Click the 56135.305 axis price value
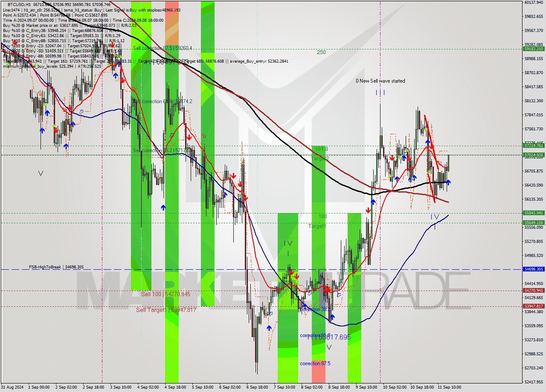Screen dimensions: 546x392 pos(533,199)
